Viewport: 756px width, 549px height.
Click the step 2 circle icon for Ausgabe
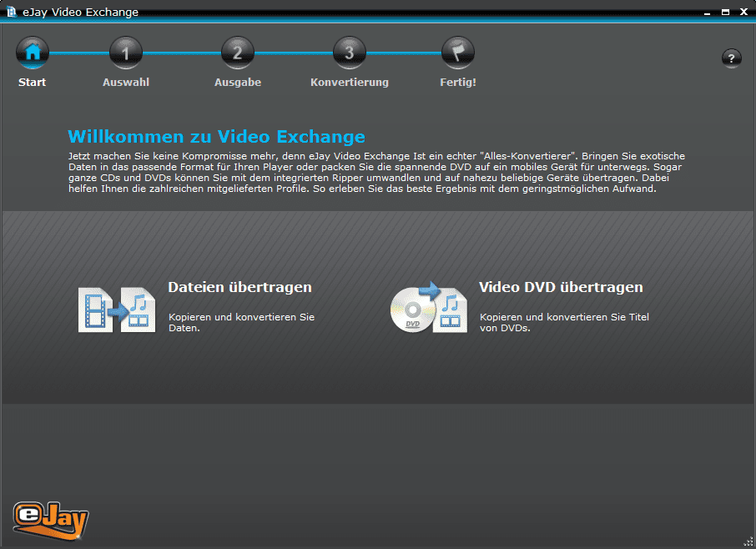(x=237, y=51)
